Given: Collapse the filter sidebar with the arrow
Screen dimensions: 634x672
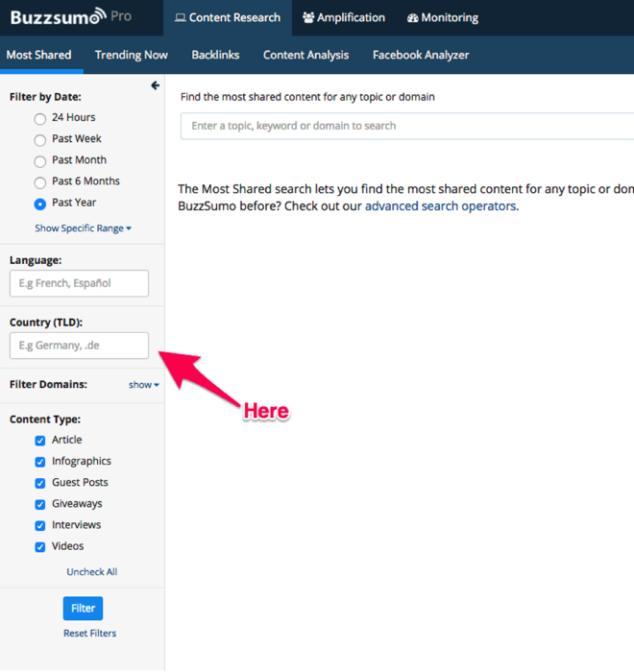Looking at the screenshot, I should [x=156, y=85].
